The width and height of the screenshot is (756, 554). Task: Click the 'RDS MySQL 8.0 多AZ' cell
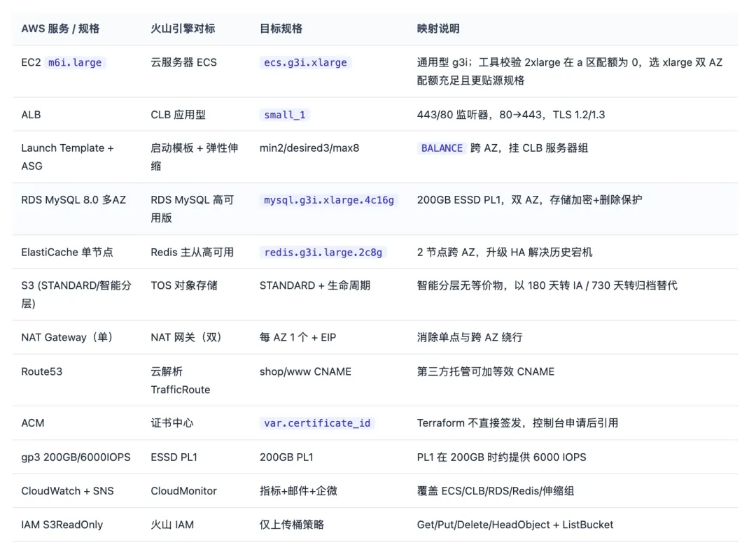pyautogui.click(x=73, y=200)
